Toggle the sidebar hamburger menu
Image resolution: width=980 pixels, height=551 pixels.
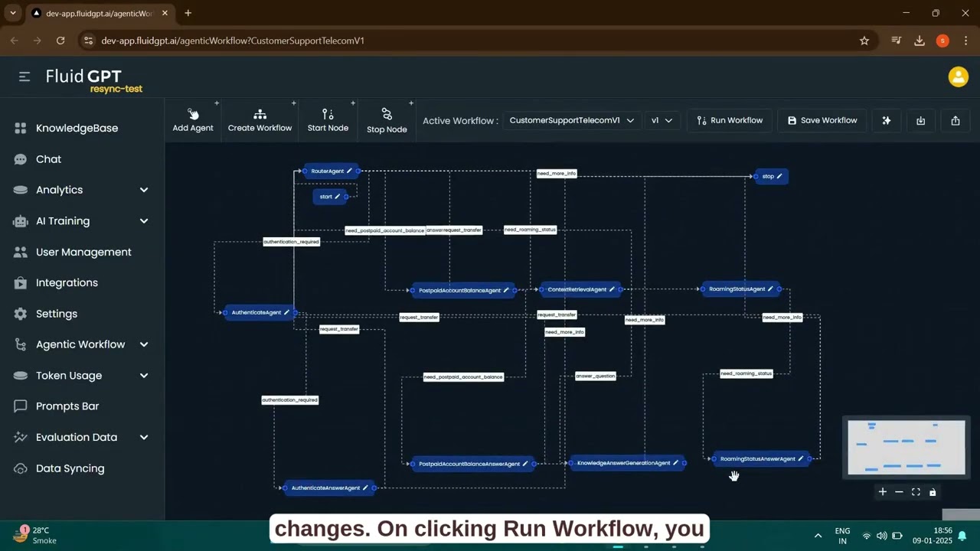coord(24,77)
